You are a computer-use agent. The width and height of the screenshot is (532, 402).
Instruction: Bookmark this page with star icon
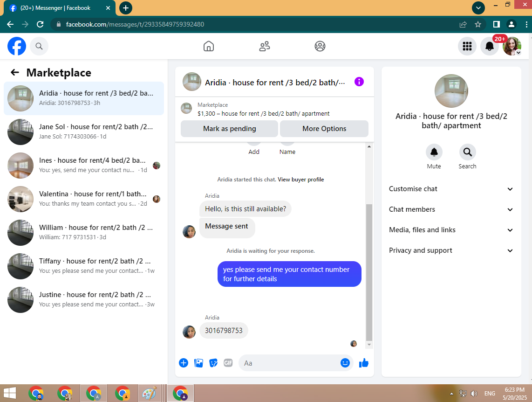coord(478,24)
